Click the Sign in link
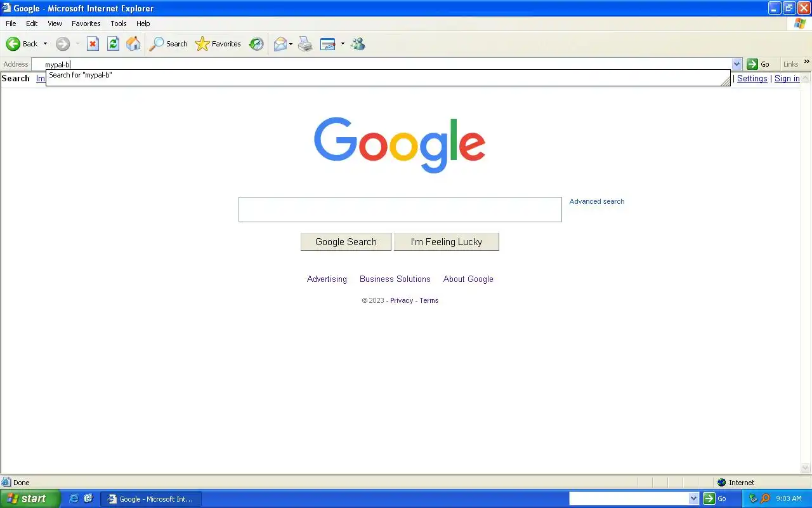 787,78
